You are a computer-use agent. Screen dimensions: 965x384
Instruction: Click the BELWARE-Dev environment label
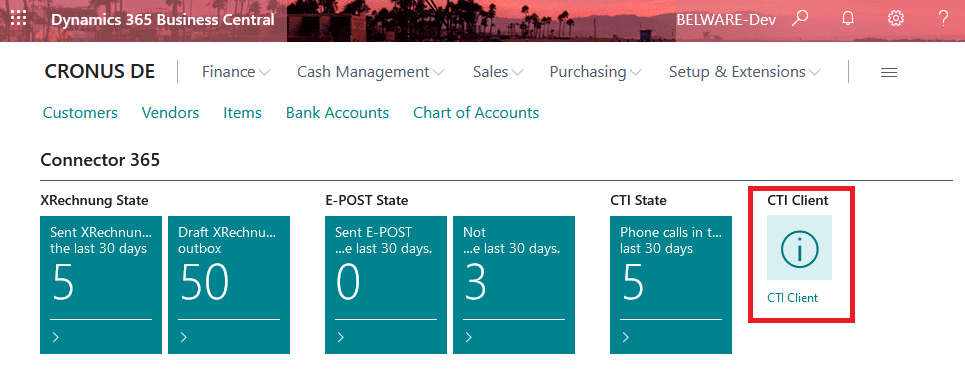[x=726, y=19]
